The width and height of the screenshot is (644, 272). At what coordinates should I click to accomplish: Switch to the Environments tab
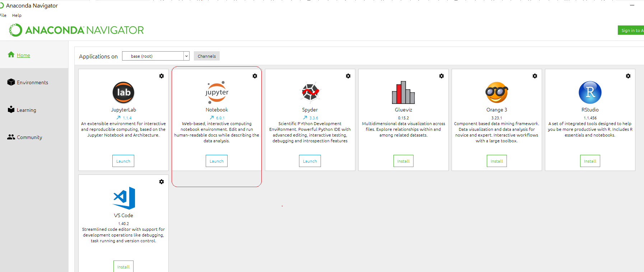[32, 82]
